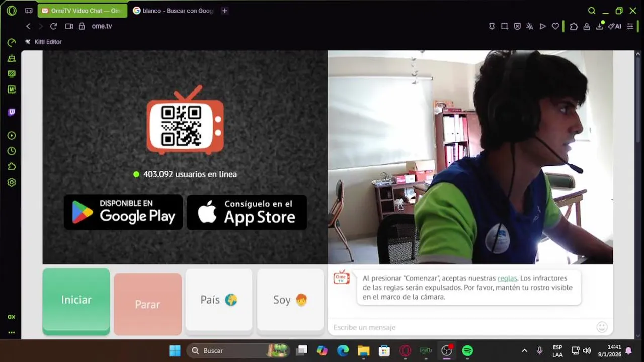This screenshot has height=362, width=644.
Task: Go back to the previous page
Action: point(28,26)
